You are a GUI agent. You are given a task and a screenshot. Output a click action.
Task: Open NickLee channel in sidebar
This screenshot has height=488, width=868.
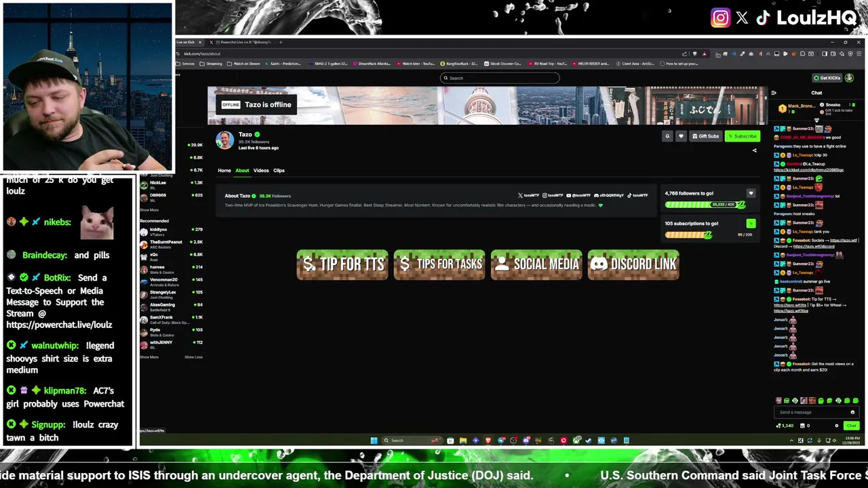point(172,184)
